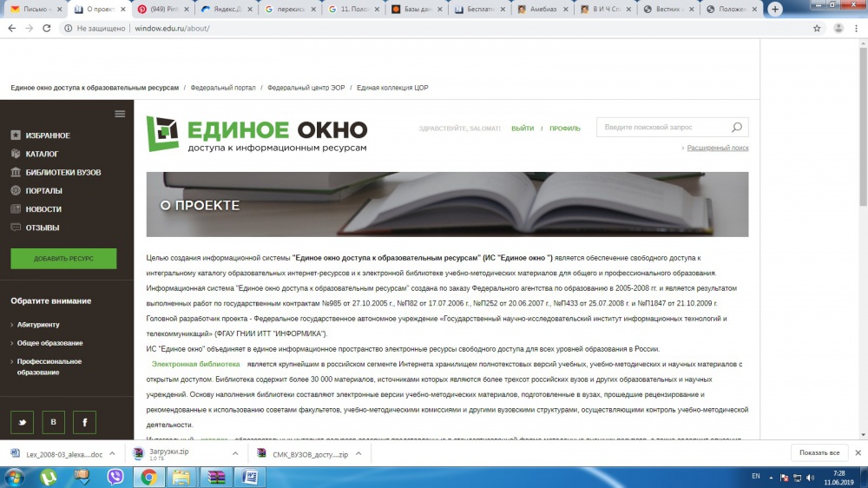The width and height of the screenshot is (868, 488).
Task: Open the Facebook social icon
Action: (x=85, y=422)
